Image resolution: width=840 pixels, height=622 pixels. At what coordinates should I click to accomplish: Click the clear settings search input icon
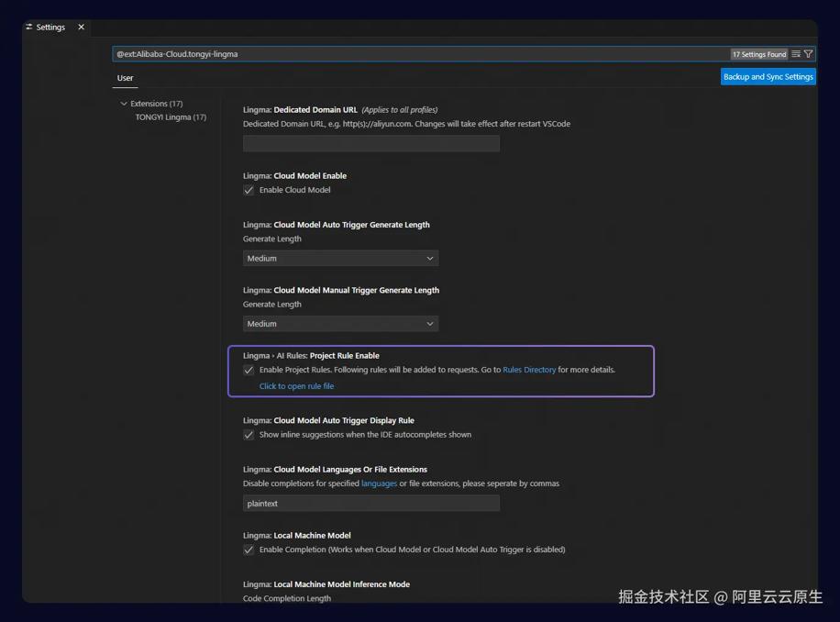[796, 54]
